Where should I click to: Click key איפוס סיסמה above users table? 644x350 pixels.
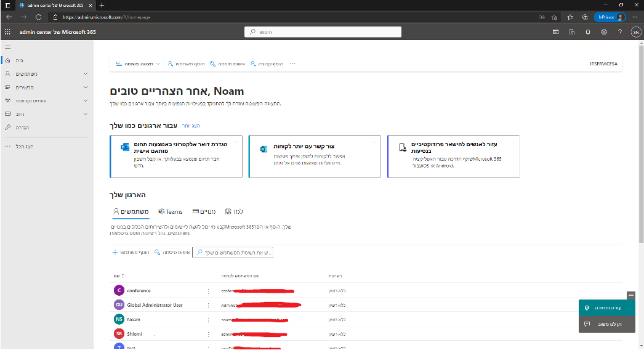[172, 252]
